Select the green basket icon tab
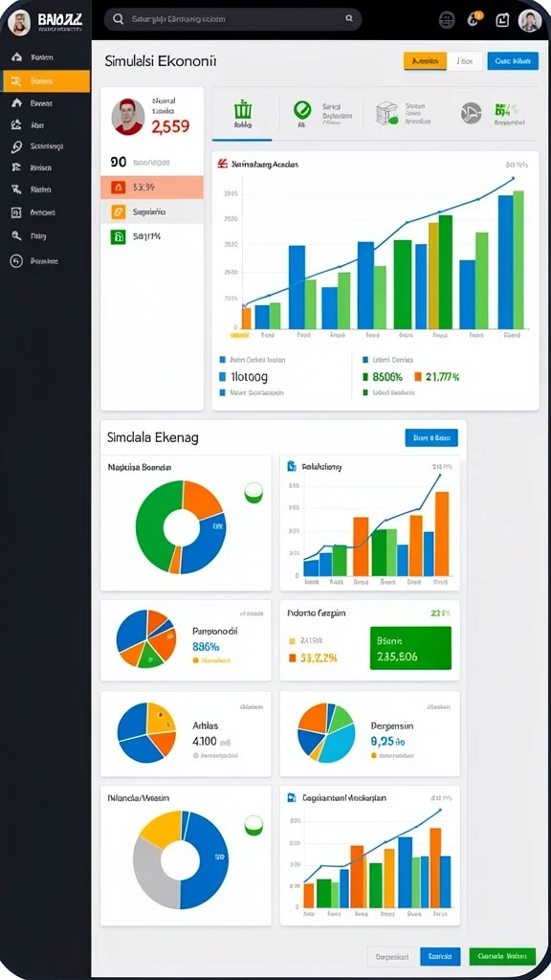 pyautogui.click(x=242, y=114)
